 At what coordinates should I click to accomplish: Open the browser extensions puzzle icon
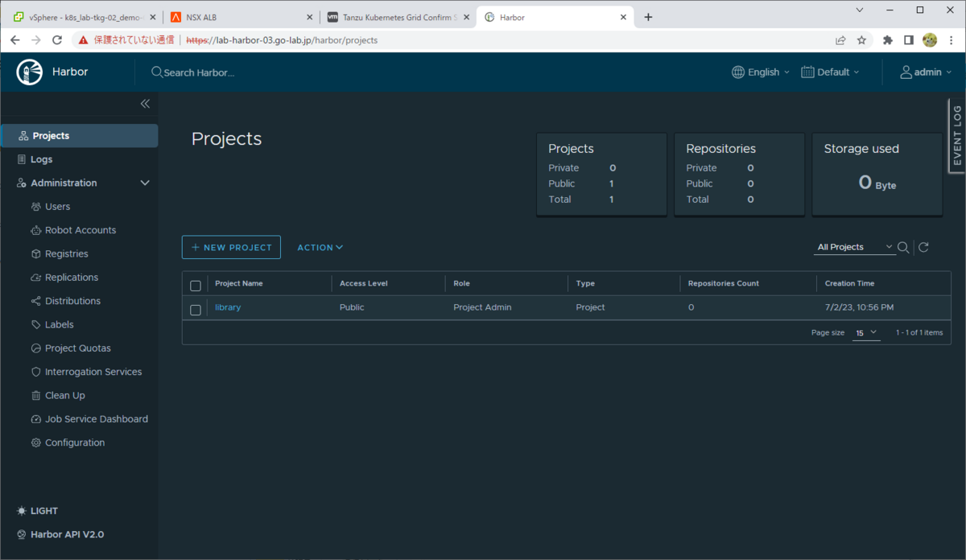888,39
